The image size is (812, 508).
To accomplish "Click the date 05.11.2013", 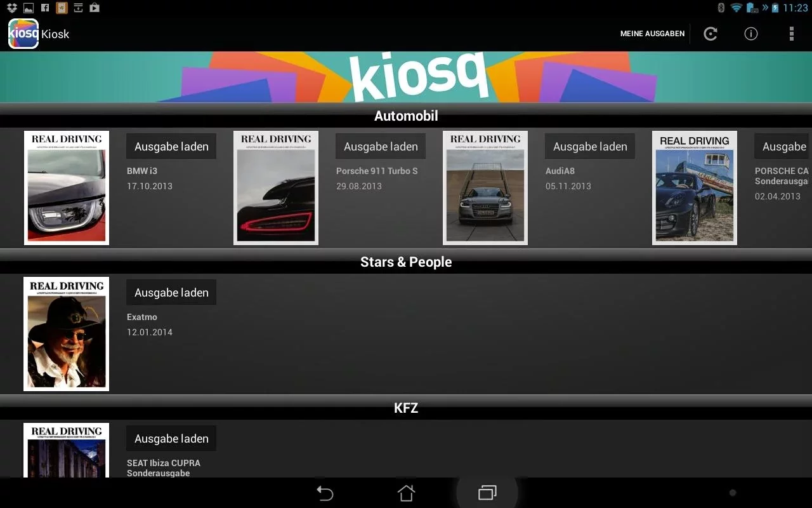I will pyautogui.click(x=568, y=186).
